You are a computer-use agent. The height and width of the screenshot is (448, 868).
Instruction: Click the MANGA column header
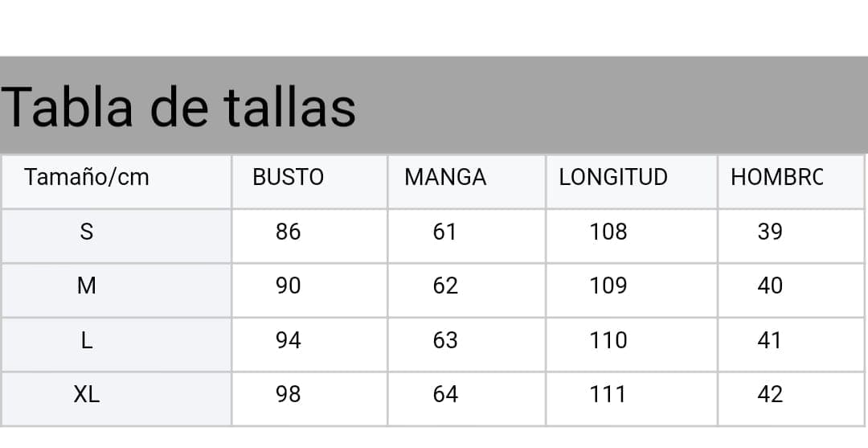click(x=445, y=177)
